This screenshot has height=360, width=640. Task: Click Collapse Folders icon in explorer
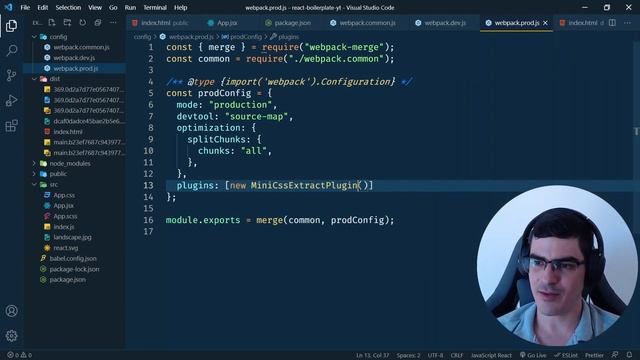98,23
